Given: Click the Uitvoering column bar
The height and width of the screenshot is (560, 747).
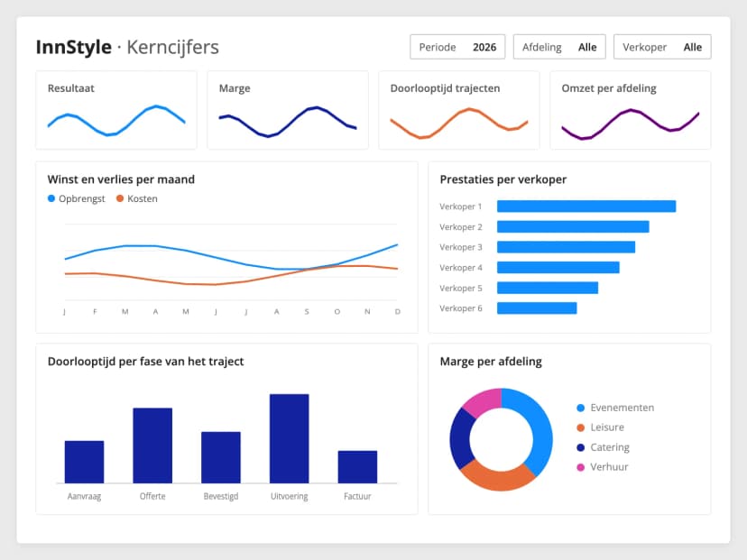Looking at the screenshot, I should 290,438.
